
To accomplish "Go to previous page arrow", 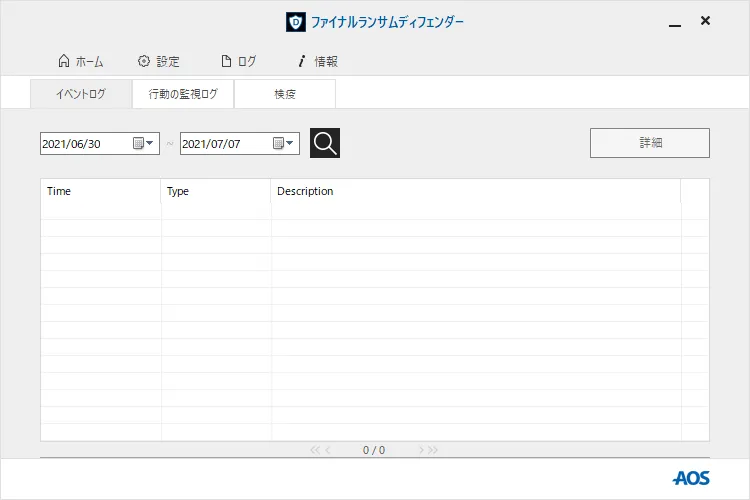I will [x=328, y=450].
